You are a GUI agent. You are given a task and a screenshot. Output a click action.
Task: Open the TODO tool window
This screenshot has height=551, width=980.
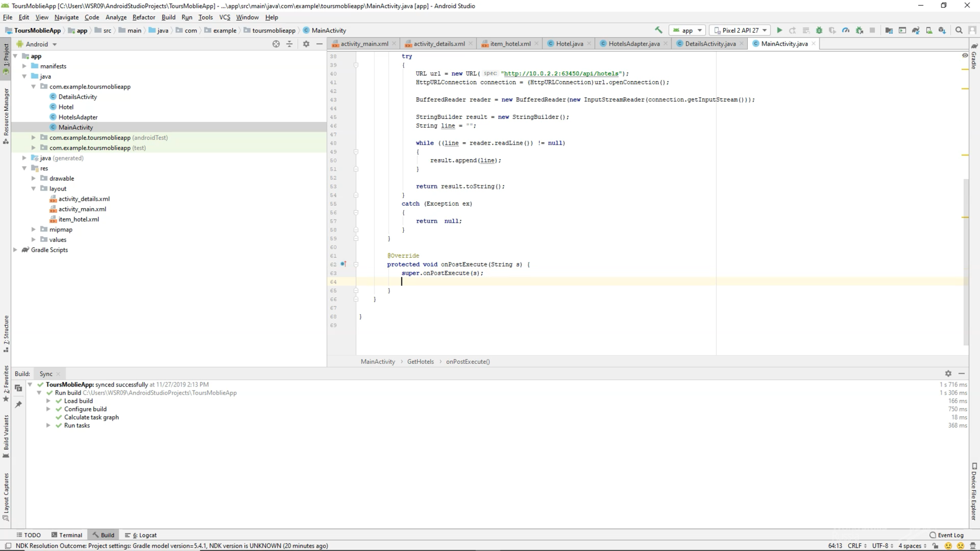(29, 535)
